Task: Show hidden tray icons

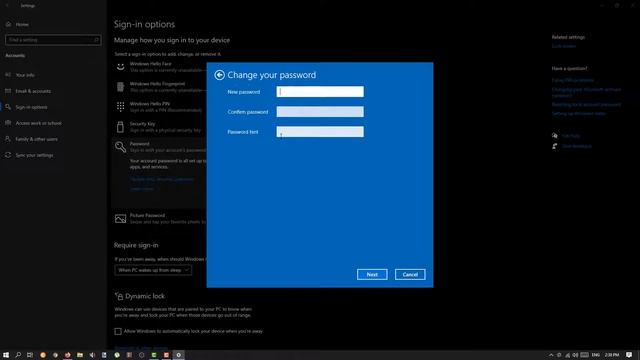Action: [x=551, y=355]
